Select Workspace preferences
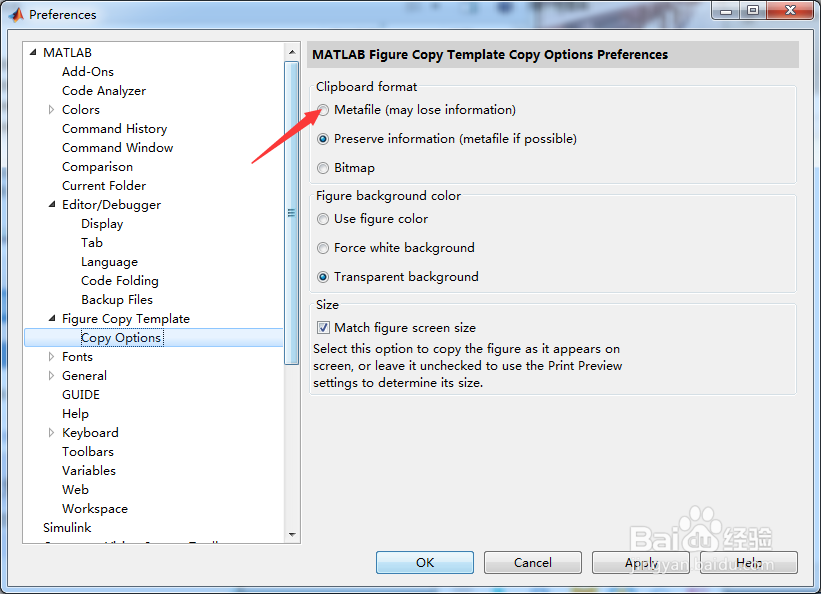This screenshot has width=821, height=594. (x=95, y=509)
